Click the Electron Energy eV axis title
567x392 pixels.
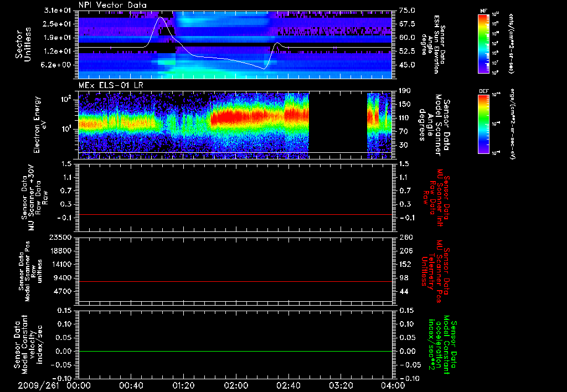click(40, 125)
